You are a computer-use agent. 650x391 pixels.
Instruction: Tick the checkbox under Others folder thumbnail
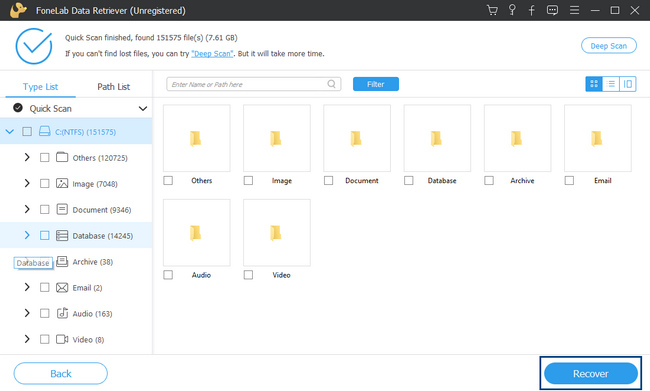pos(168,180)
